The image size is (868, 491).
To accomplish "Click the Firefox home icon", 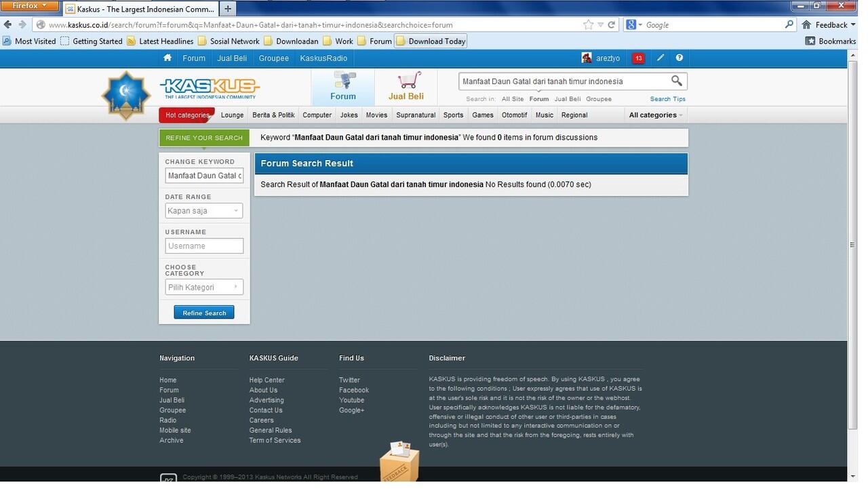I will 806,24.
